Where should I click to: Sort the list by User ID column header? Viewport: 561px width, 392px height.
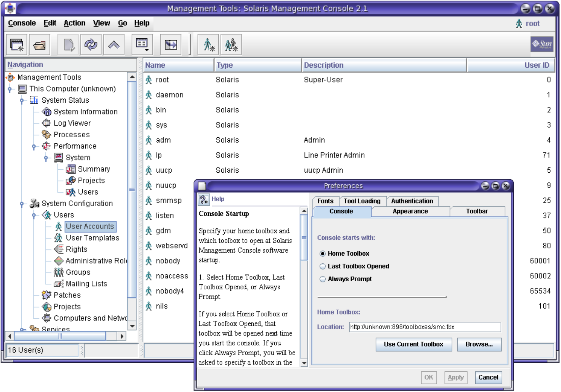(x=511, y=65)
